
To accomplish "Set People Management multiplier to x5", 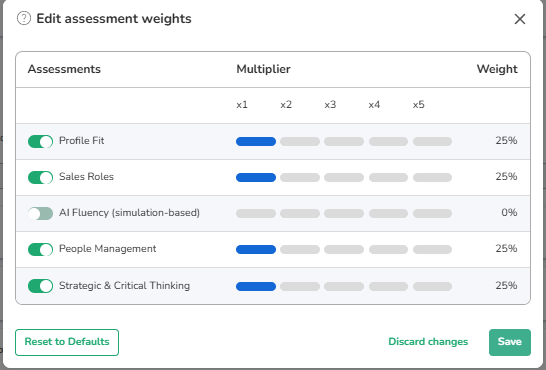I will [432, 249].
